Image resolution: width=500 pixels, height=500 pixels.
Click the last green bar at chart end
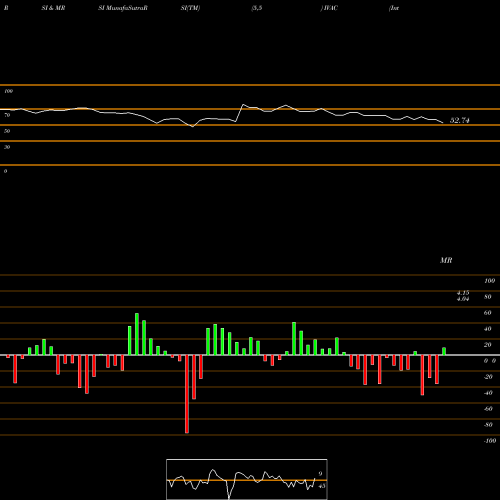(444, 351)
